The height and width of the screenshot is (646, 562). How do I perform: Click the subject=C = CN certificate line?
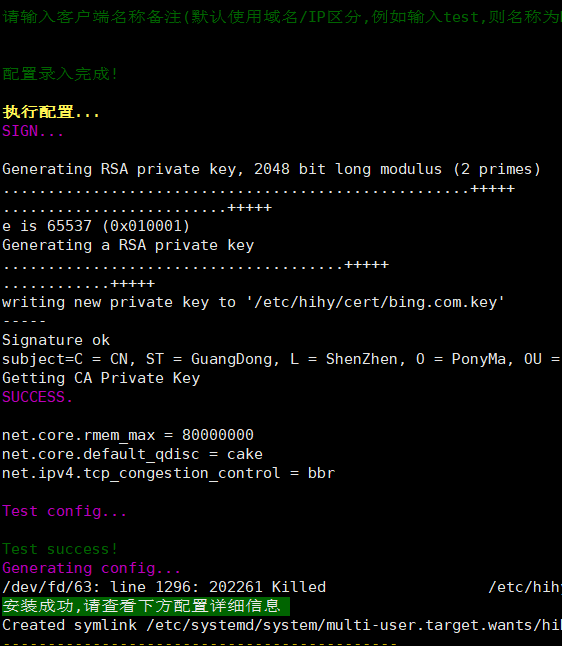point(282,359)
